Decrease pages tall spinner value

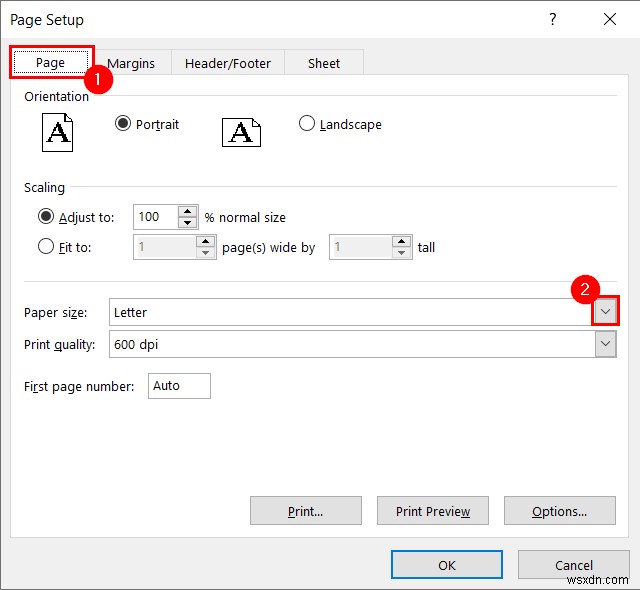(x=402, y=253)
